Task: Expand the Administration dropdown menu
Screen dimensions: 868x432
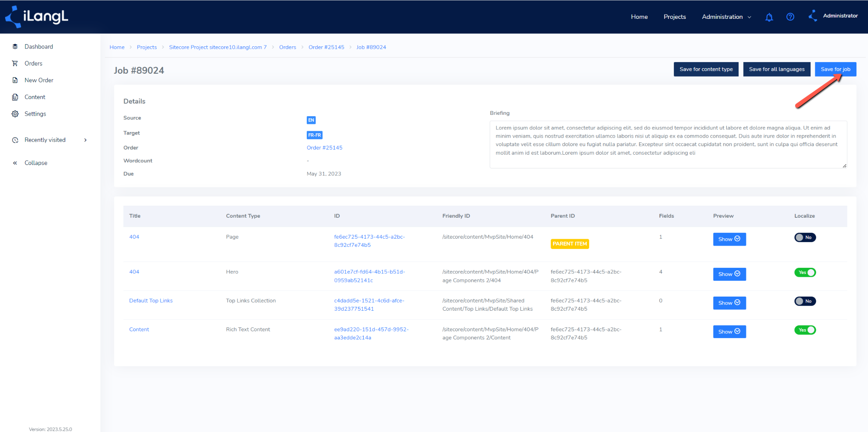Action: 726,17
